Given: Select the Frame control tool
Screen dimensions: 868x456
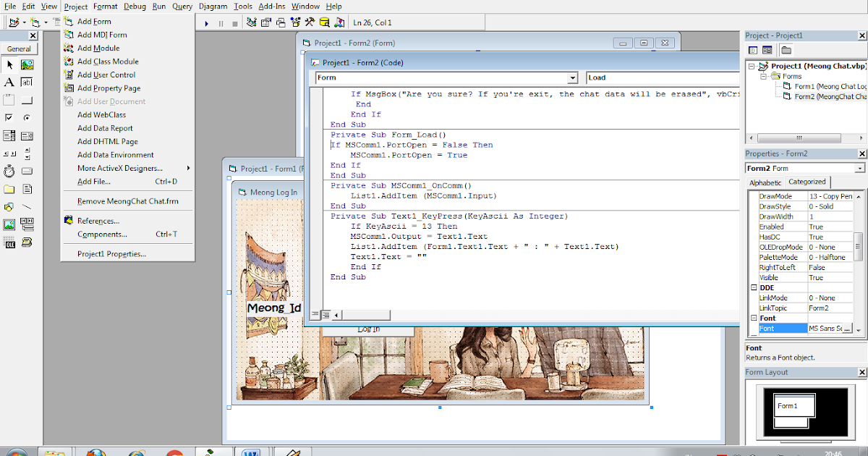Looking at the screenshot, I should (x=9, y=100).
